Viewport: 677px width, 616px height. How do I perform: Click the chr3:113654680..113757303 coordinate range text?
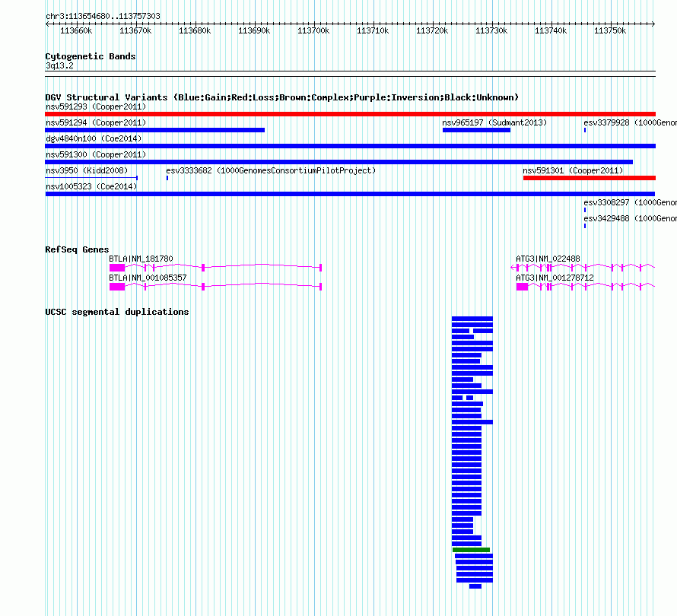point(103,16)
